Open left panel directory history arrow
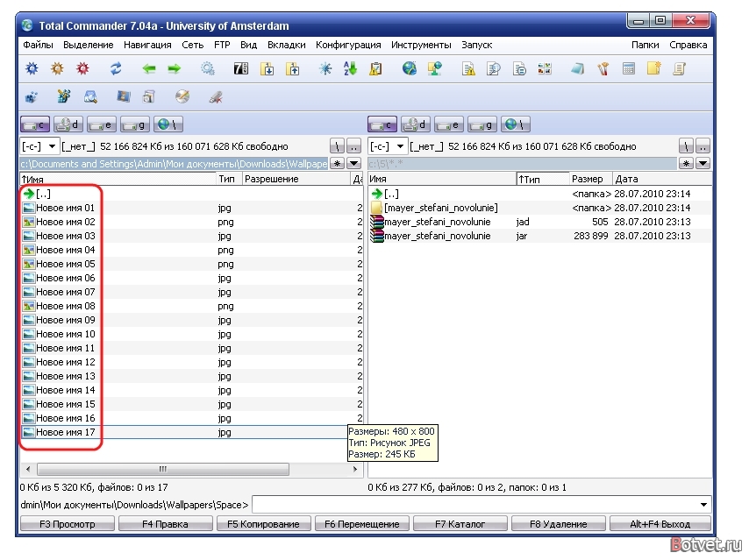749x560 pixels. point(354,163)
